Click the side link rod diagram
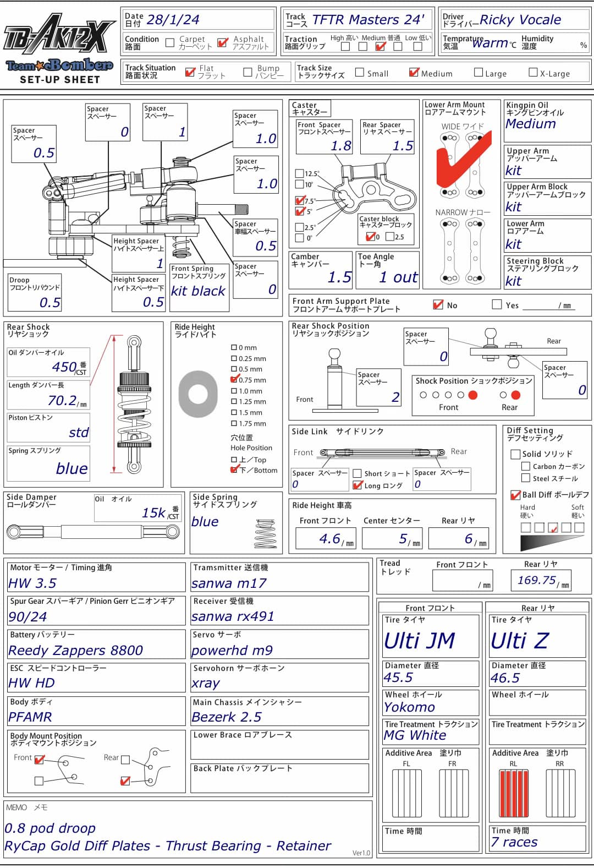Image resolution: width=594 pixels, height=868 pixels. point(384,453)
